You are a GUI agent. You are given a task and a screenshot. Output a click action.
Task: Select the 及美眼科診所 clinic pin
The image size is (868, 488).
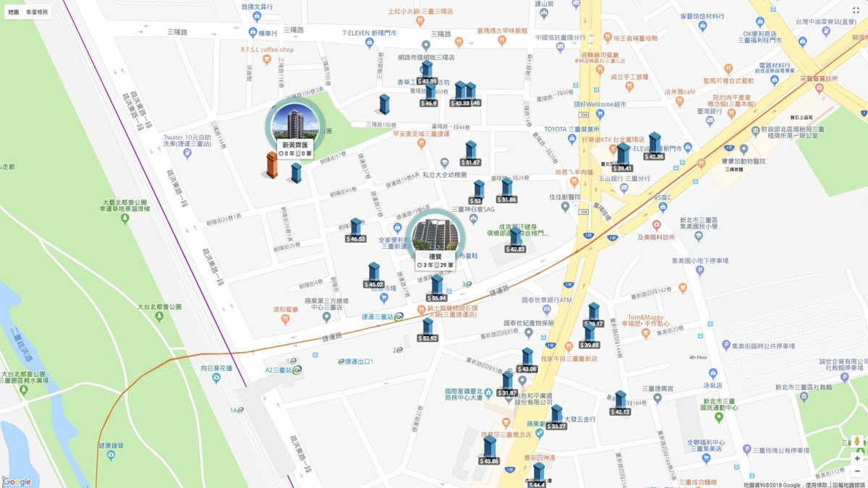click(x=656, y=226)
